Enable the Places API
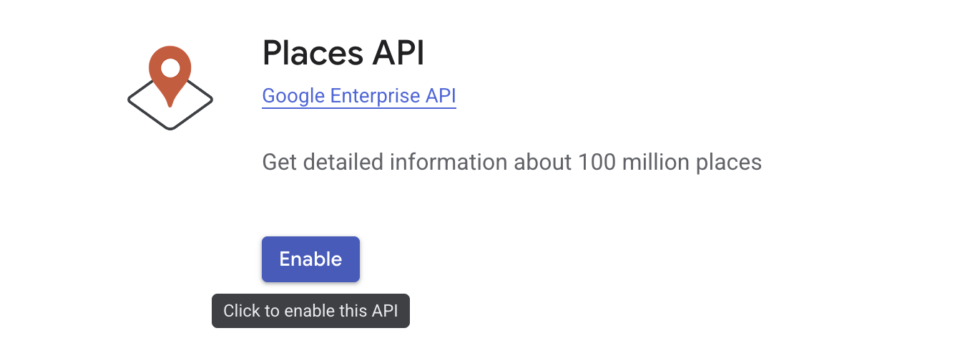 click(x=310, y=259)
